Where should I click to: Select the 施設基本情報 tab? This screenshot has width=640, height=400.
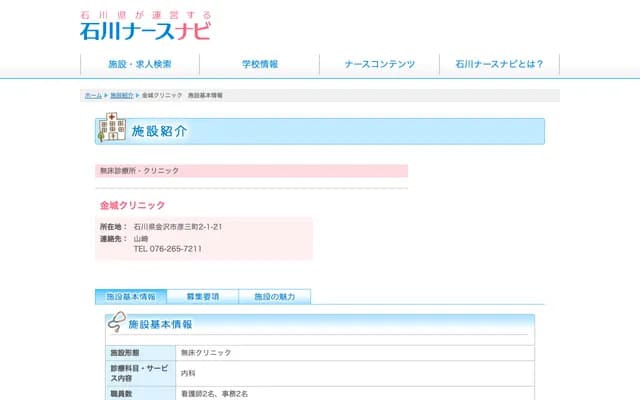(x=131, y=297)
